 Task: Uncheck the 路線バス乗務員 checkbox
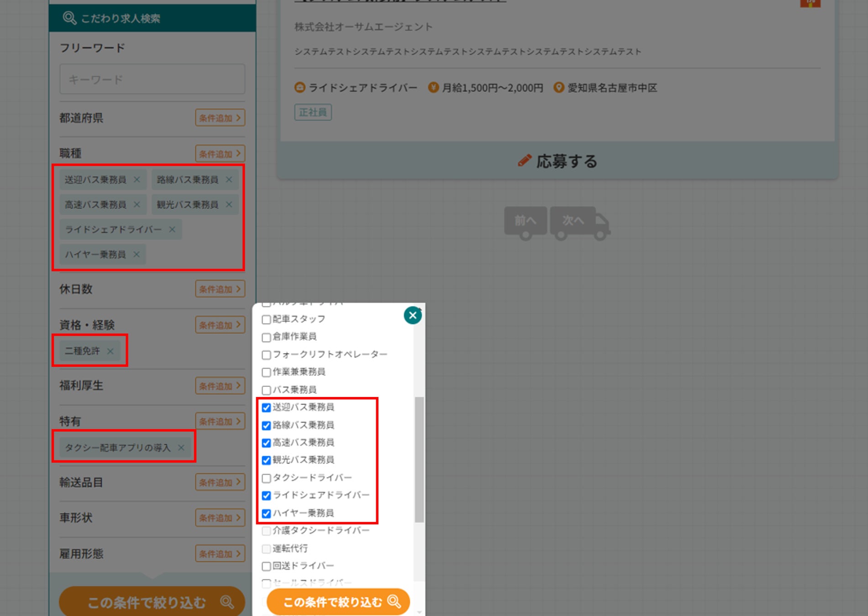click(266, 425)
